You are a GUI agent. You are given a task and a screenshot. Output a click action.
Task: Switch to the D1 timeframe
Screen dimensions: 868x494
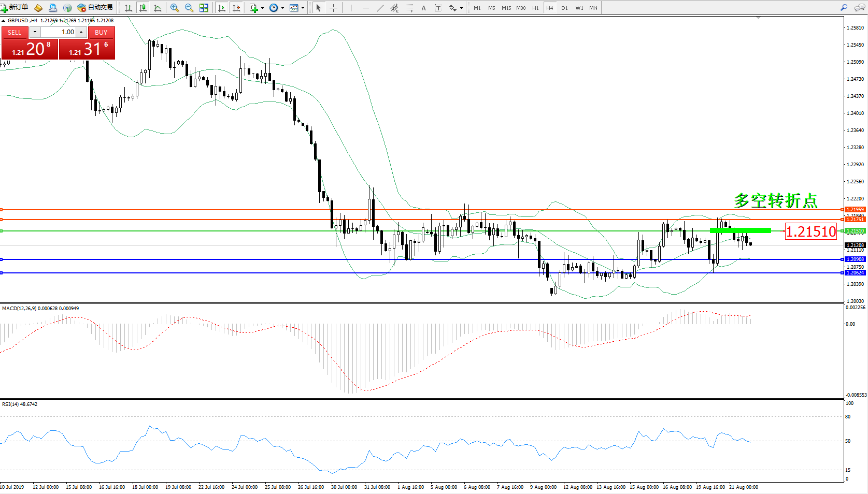(564, 8)
